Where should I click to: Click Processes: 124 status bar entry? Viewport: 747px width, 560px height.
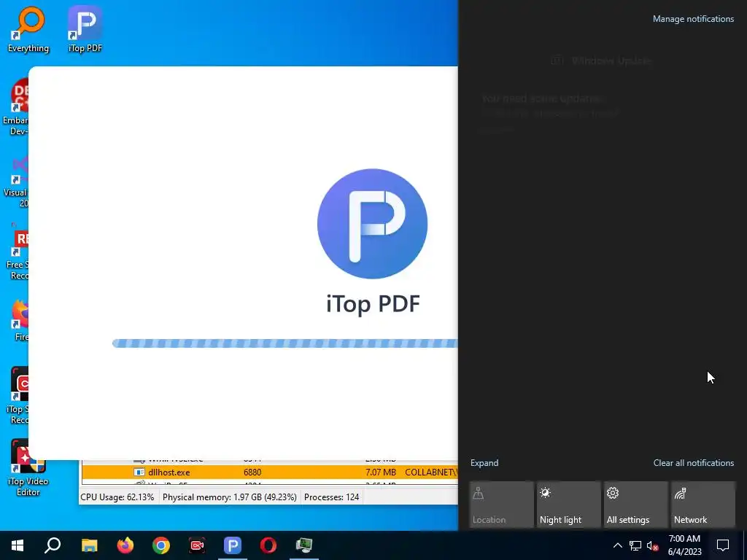click(332, 497)
